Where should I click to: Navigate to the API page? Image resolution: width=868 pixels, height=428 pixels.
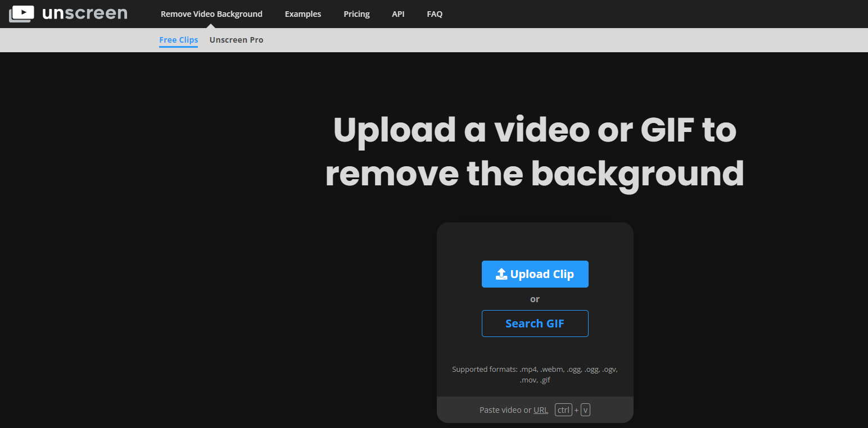click(x=398, y=14)
